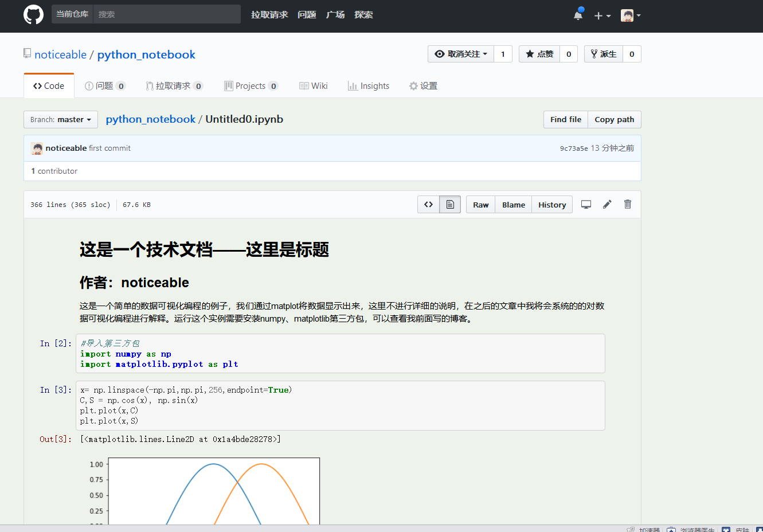Open 广场 in top navigation

[x=335, y=15]
